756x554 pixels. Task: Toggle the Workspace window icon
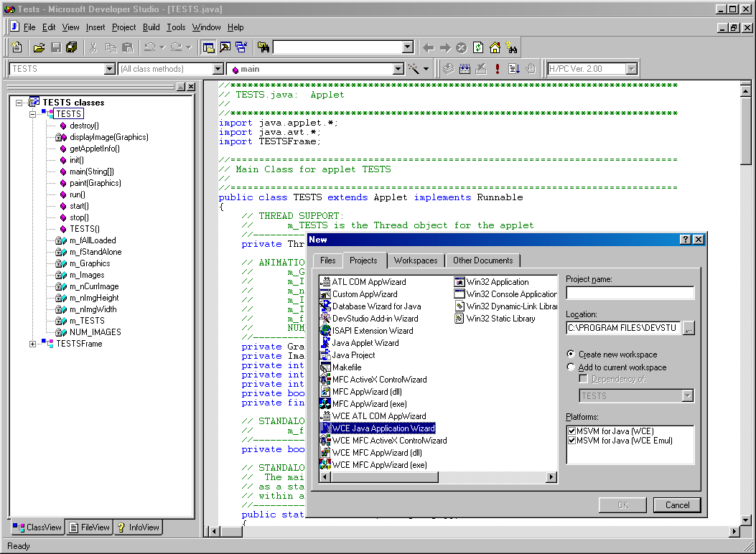tap(209, 47)
